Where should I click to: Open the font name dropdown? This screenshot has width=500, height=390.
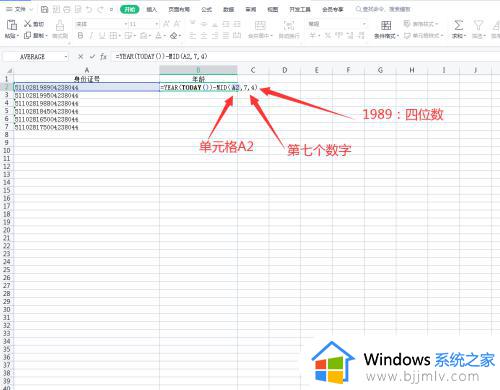pos(126,24)
